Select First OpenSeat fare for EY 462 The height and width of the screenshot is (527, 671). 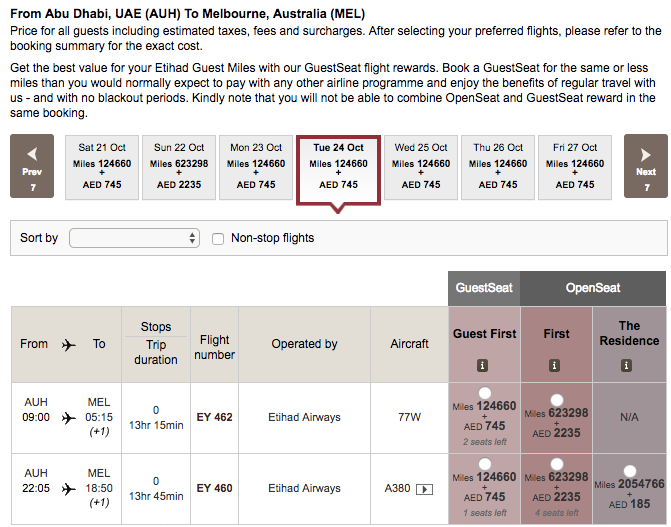click(557, 400)
